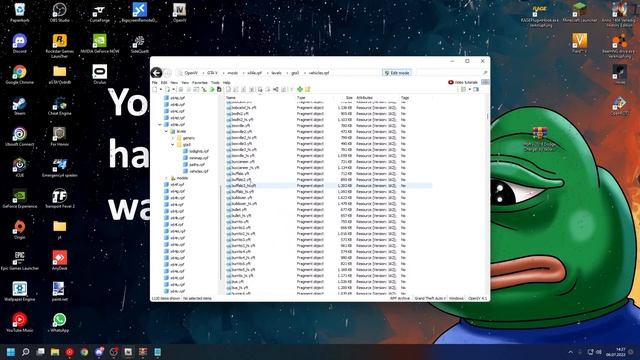
Task: Open the OpenIV desktop shortcut
Action: pos(179,12)
